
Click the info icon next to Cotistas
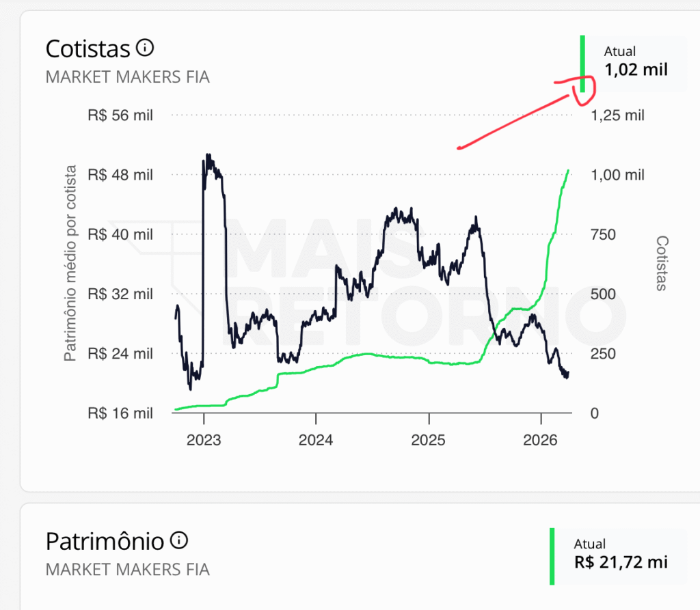(x=145, y=48)
